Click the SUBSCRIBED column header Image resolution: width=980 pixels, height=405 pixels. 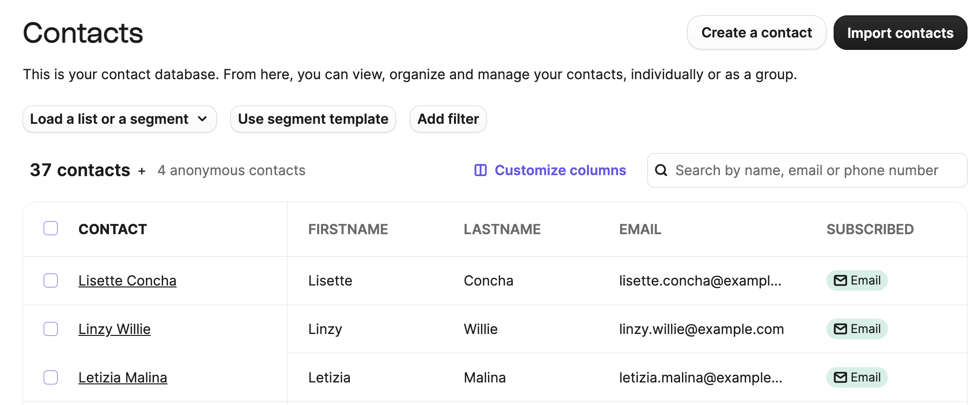(870, 229)
